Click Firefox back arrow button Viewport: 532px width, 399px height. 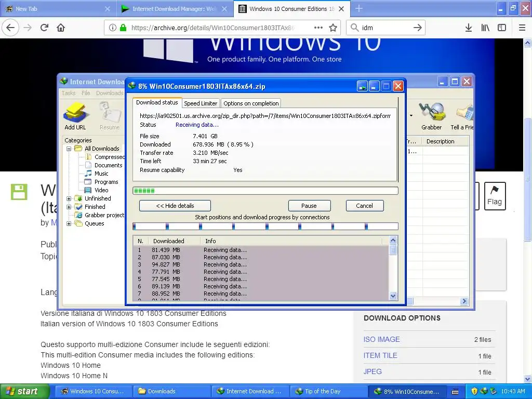(10, 28)
